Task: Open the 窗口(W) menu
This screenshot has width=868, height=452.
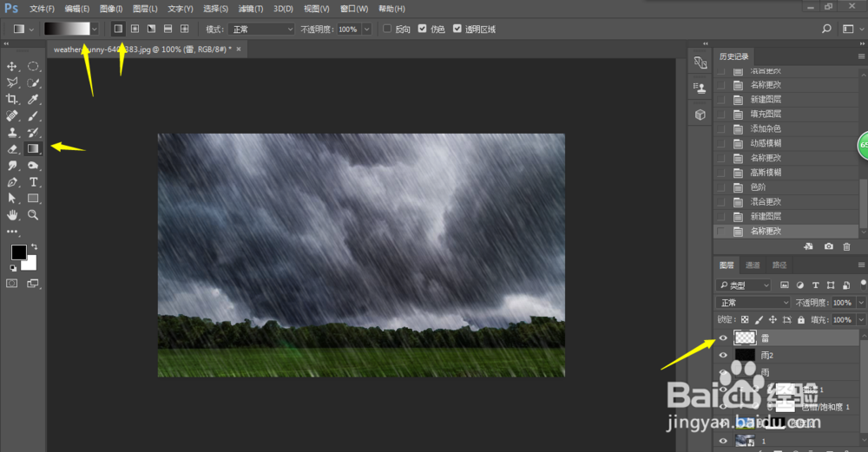Action: click(x=354, y=9)
